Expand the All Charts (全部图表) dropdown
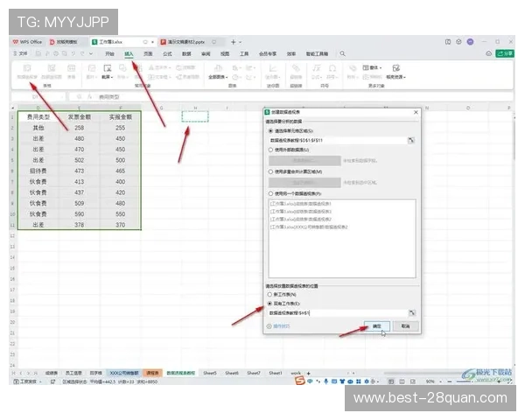525x420 pixels. [x=227, y=77]
